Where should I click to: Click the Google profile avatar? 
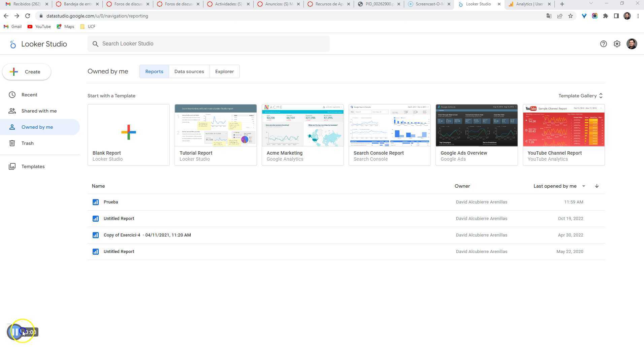pyautogui.click(x=632, y=44)
